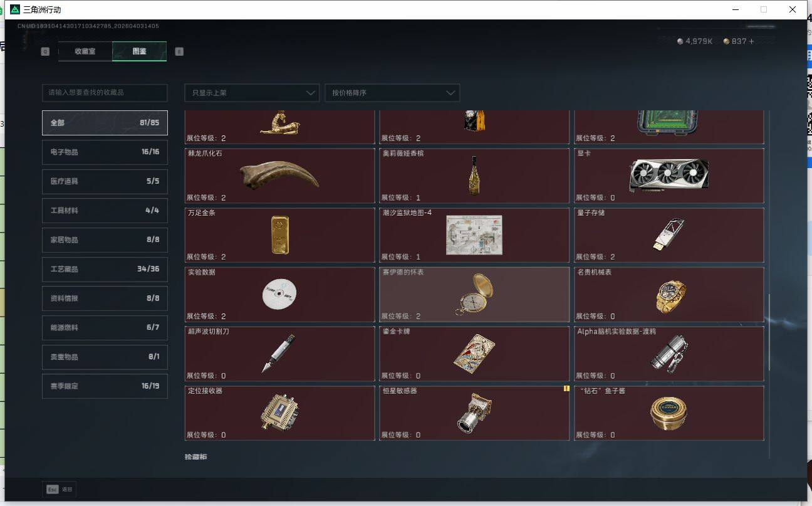
Task: Open the 按价格降序 sort dropdown
Action: point(392,93)
